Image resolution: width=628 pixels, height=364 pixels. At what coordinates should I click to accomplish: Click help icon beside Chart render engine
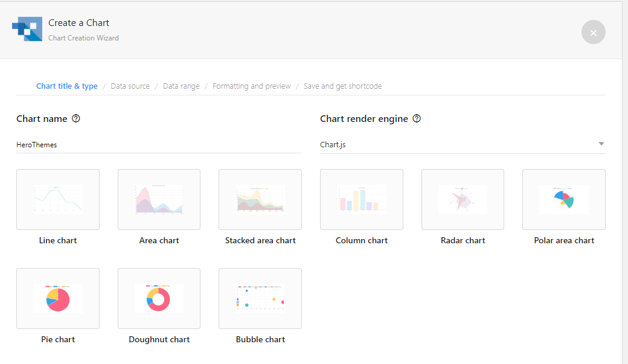(417, 119)
